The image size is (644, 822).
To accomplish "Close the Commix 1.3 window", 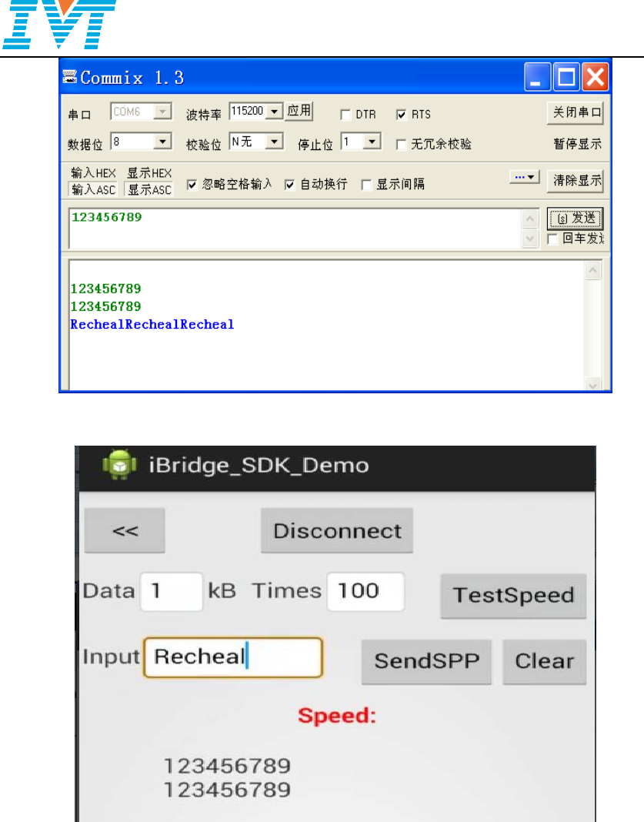I will coord(596,78).
